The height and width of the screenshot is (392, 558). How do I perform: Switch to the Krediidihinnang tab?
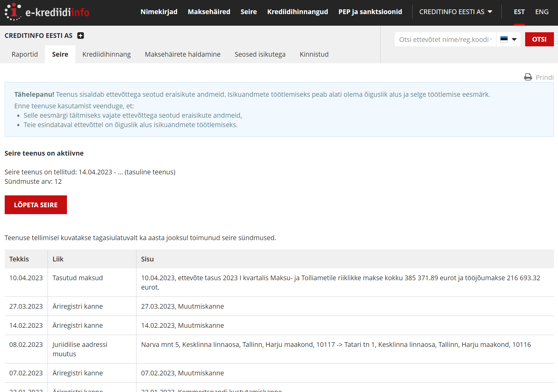click(x=106, y=54)
